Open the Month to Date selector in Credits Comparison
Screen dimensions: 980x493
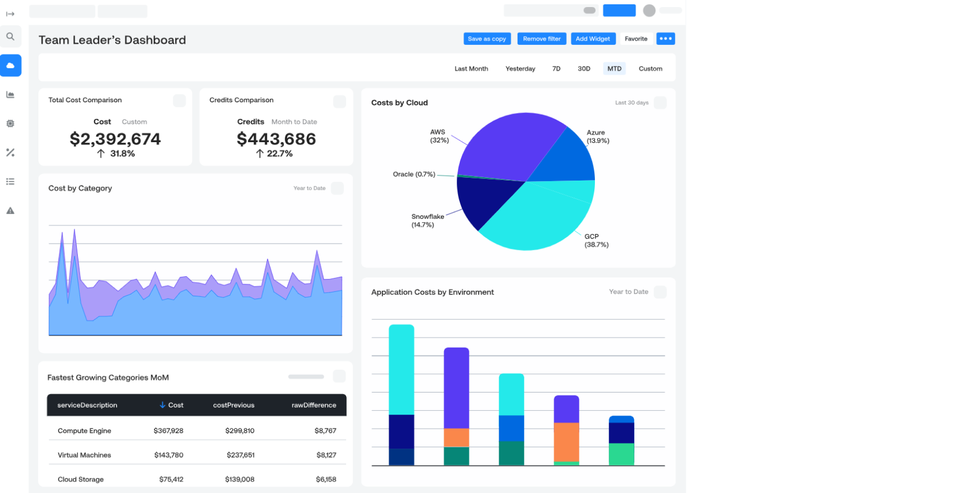click(294, 122)
